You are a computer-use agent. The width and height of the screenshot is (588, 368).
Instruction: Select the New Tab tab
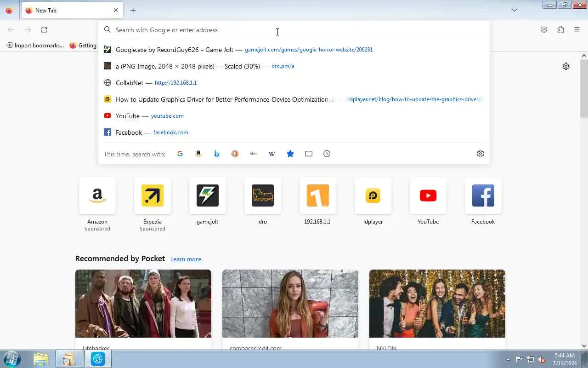71,10
